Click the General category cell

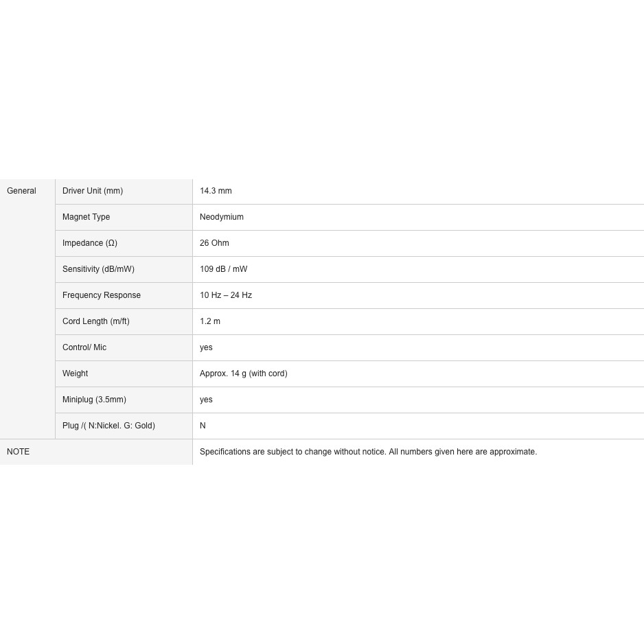pos(22,191)
